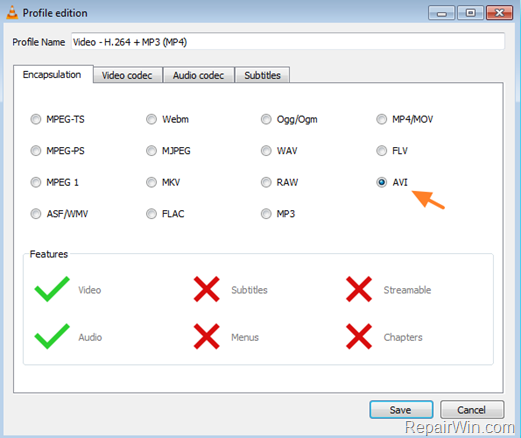Save the profile with the Save button
This screenshot has width=521, height=438.
pos(401,410)
